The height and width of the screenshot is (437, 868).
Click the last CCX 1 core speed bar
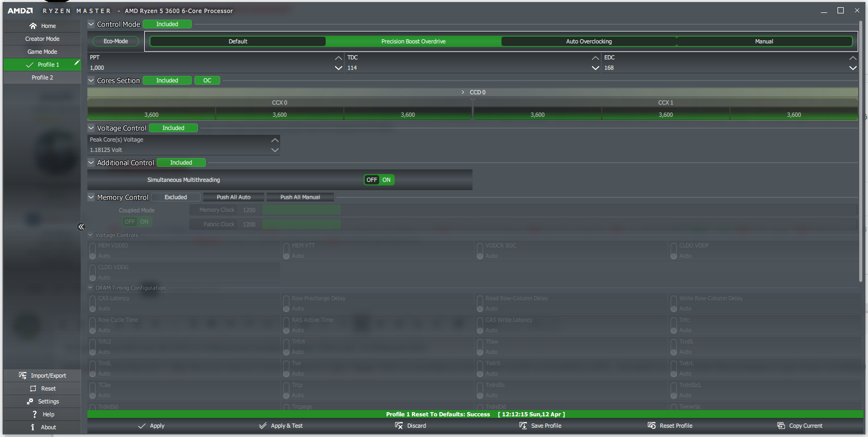click(x=794, y=114)
